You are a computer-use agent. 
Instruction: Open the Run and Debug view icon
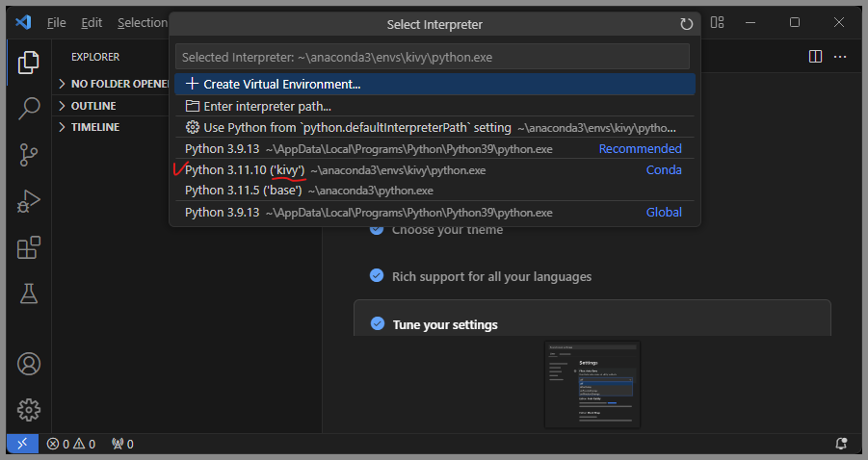point(28,201)
